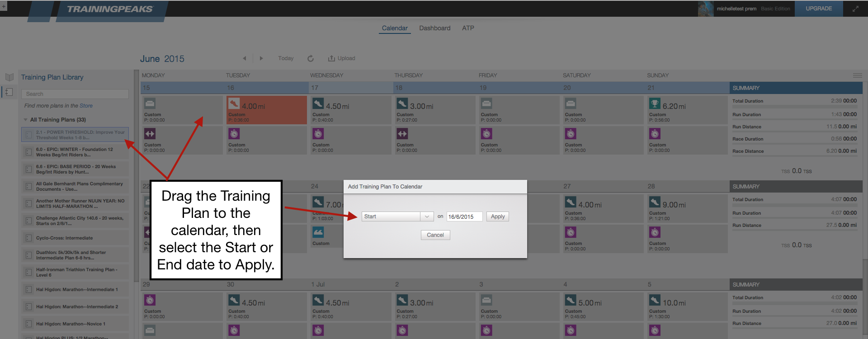
Task: Open the Store link
Action: 86,106
